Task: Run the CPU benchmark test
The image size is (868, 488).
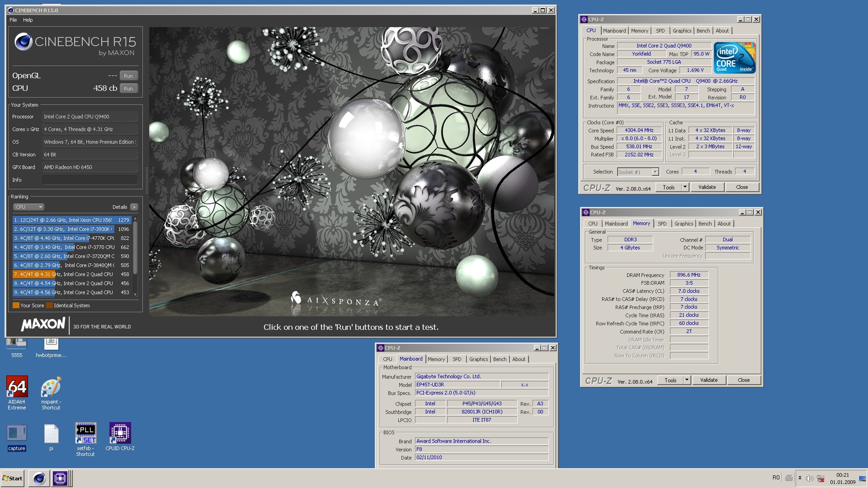Action: point(128,89)
